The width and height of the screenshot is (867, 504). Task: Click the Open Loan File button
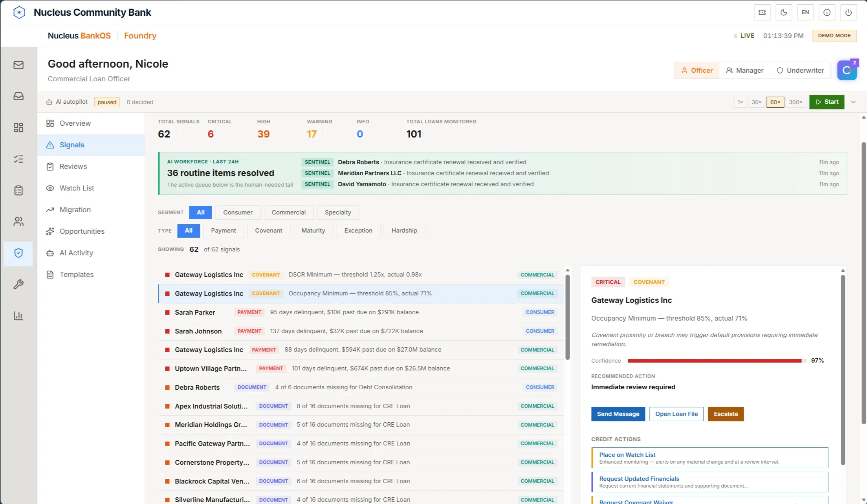[676, 414]
